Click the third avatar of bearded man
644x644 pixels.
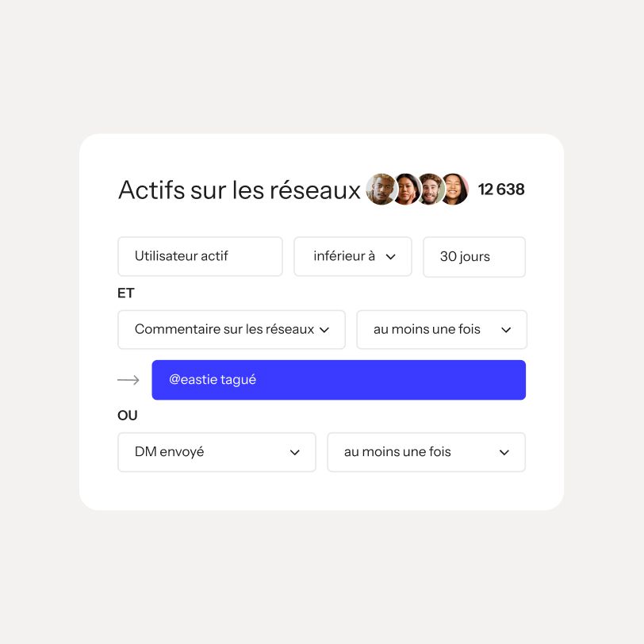coord(431,189)
